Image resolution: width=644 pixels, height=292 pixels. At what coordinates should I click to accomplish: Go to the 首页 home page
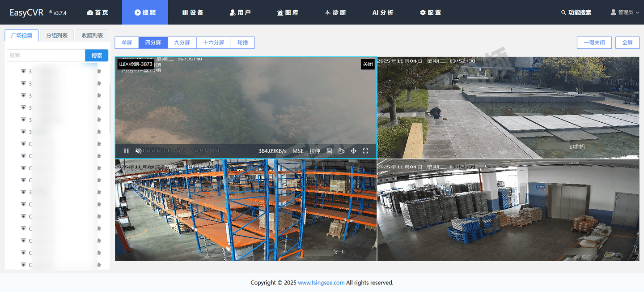[97, 13]
